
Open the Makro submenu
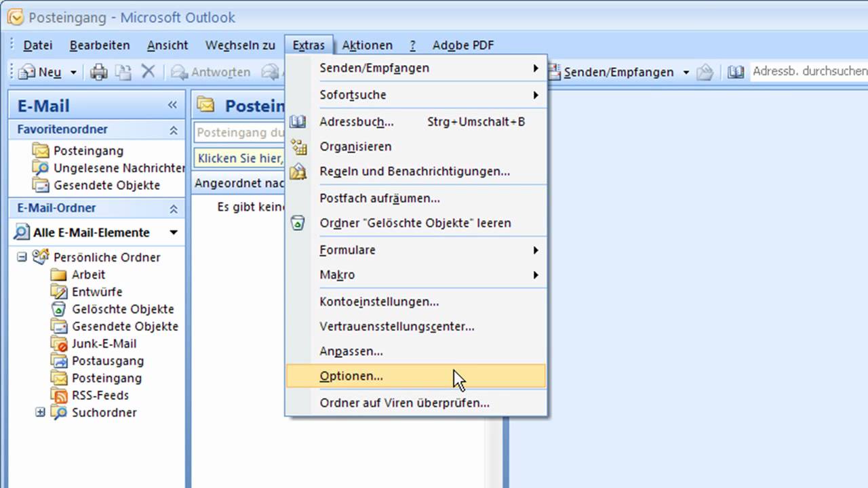pos(416,274)
